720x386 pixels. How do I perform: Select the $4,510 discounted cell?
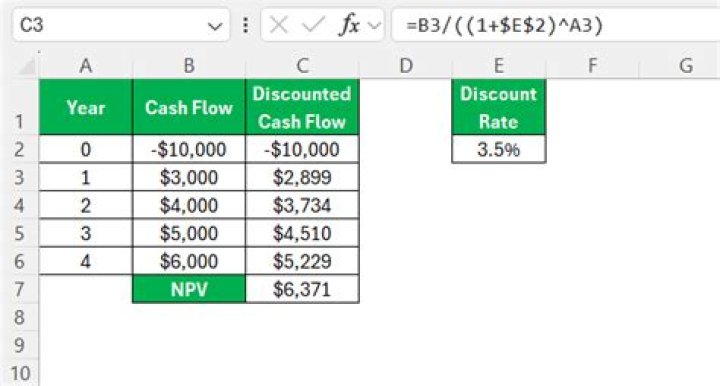(x=302, y=233)
